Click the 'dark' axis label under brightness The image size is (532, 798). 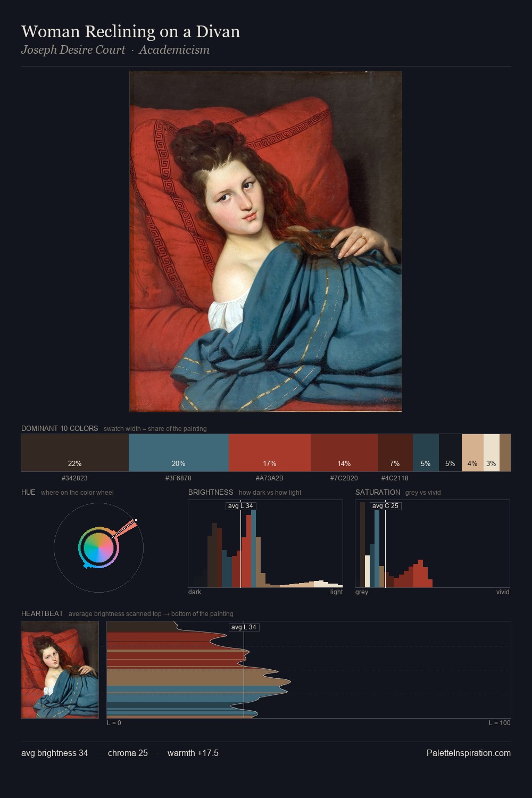(195, 592)
